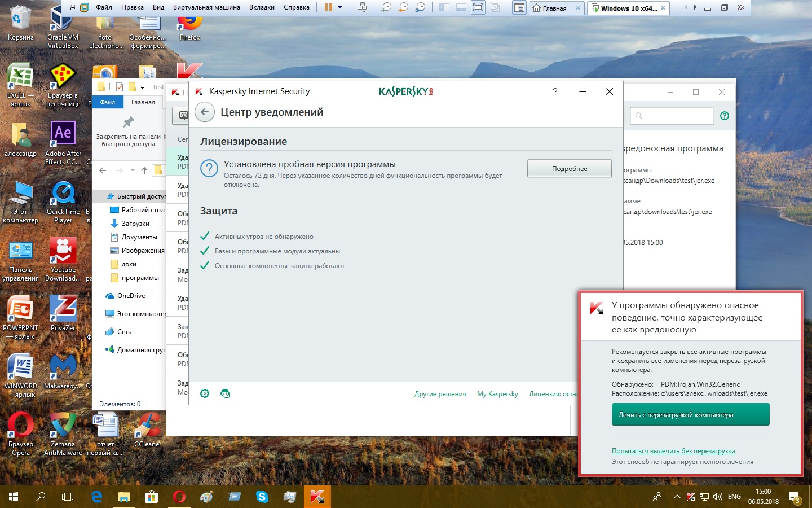This screenshot has height=508, width=812.
Task: Click Kaspersky icon on taskbar
Action: point(317,497)
